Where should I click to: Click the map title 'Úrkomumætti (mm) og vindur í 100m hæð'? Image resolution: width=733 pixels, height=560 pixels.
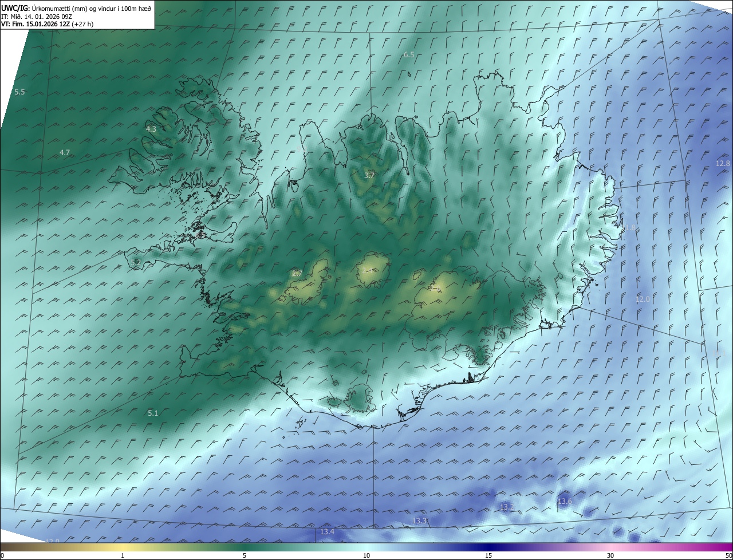click(92, 8)
